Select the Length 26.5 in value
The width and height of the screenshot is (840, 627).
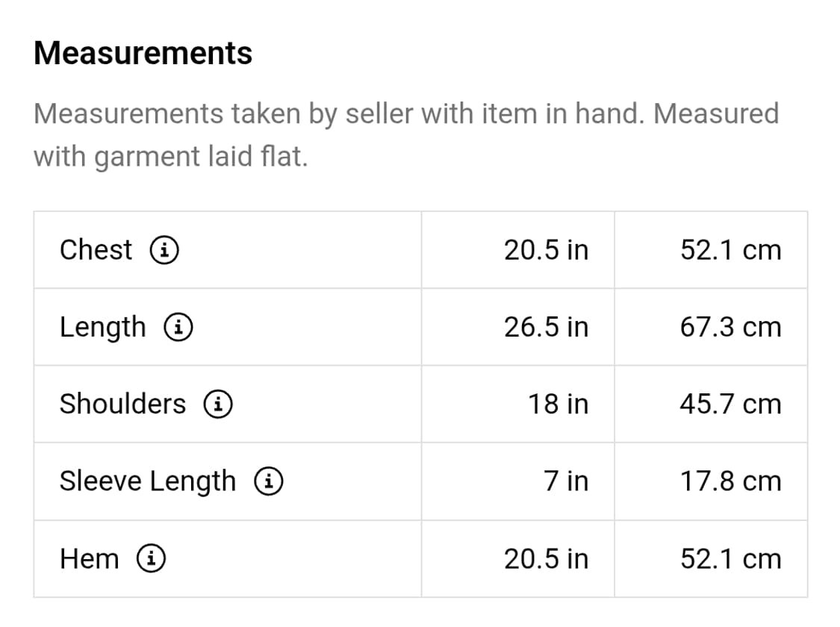546,327
